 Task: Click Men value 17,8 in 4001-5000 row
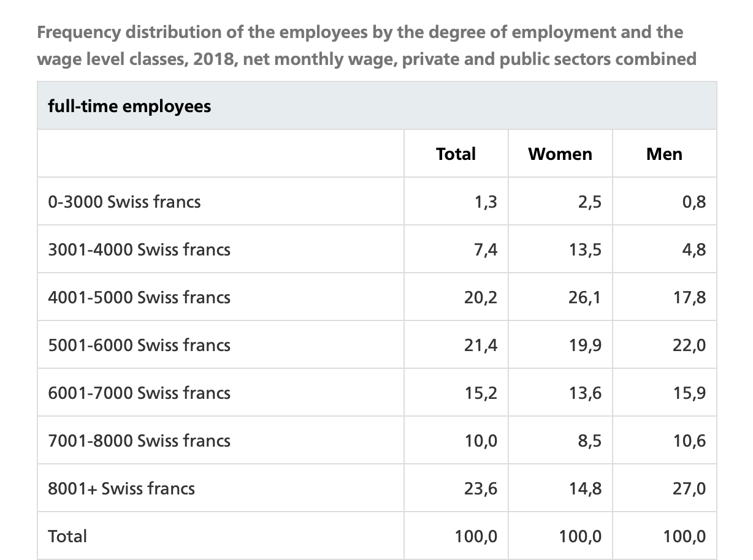tap(690, 297)
